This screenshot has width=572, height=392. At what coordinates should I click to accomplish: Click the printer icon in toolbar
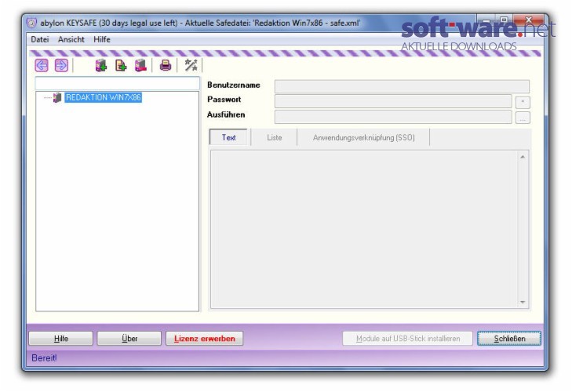click(166, 65)
